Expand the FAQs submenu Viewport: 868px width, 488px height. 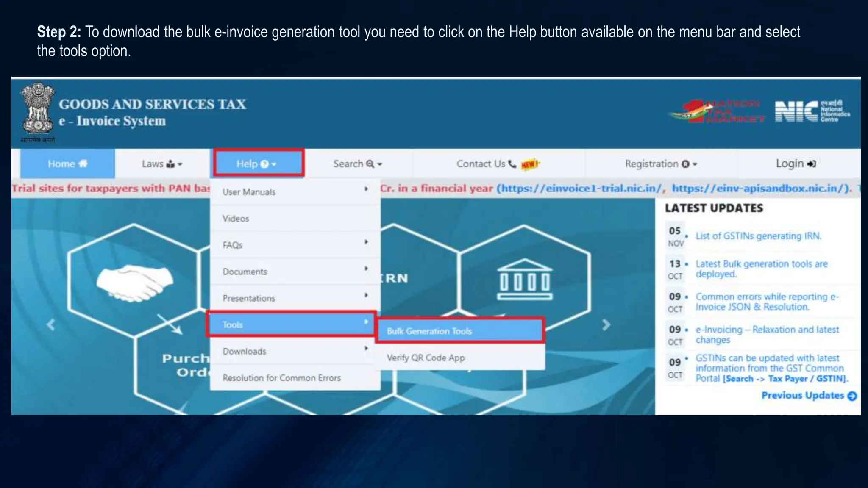[295, 245]
